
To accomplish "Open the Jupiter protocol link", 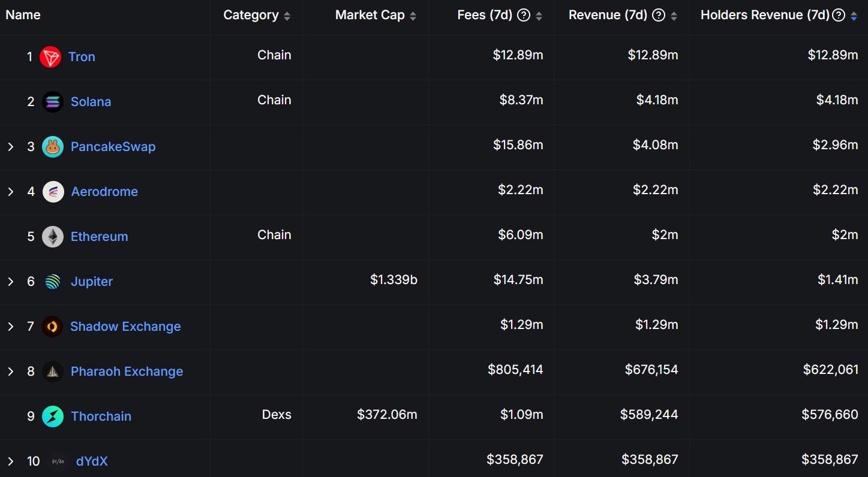I will point(92,282).
